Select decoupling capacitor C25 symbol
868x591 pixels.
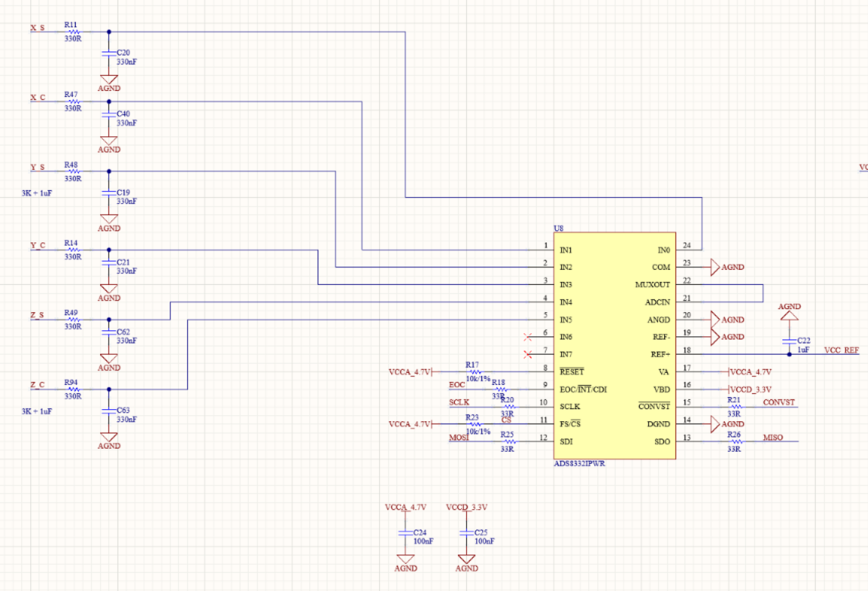coord(467,533)
